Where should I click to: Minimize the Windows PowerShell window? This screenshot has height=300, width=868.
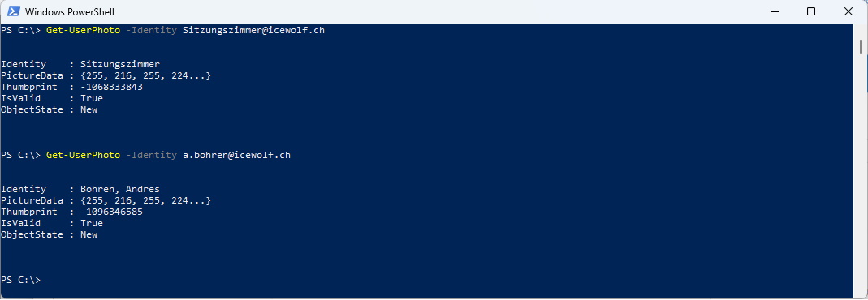773,11
